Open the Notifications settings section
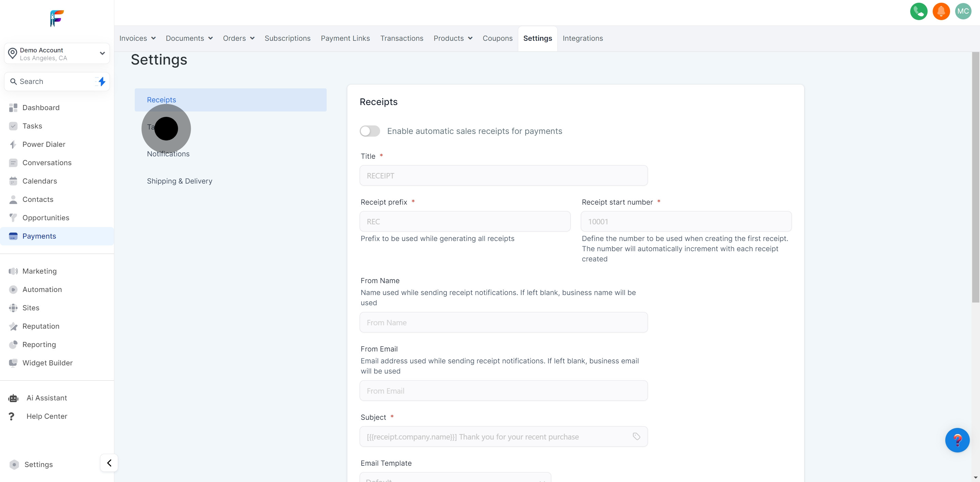980x482 pixels. [x=168, y=154]
